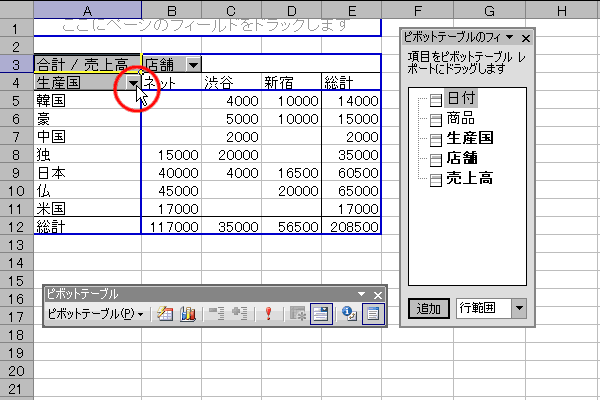Select cell containing 60500
Screen dimensions: 600x400
pyautogui.click(x=352, y=173)
